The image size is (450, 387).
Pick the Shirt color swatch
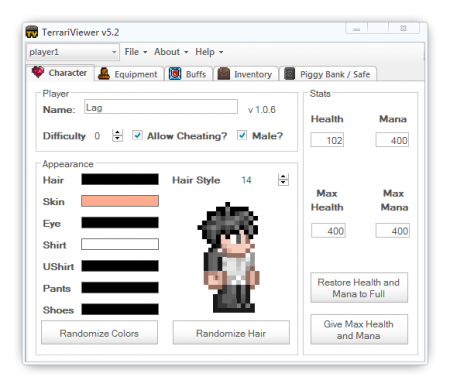click(x=120, y=244)
